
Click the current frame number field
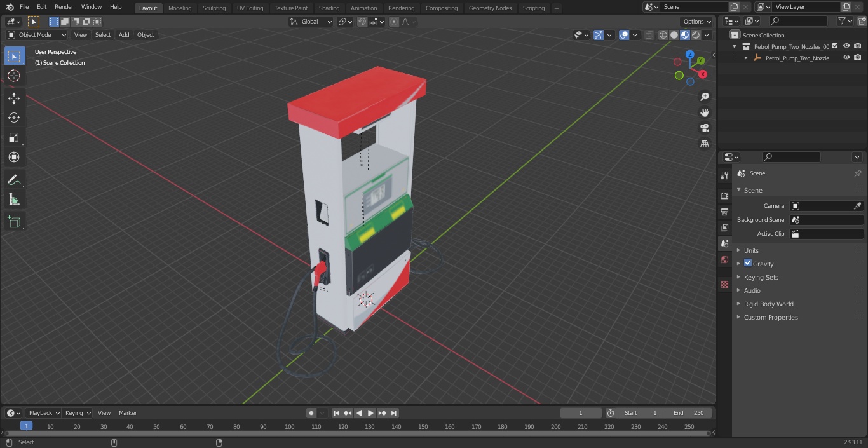point(580,413)
